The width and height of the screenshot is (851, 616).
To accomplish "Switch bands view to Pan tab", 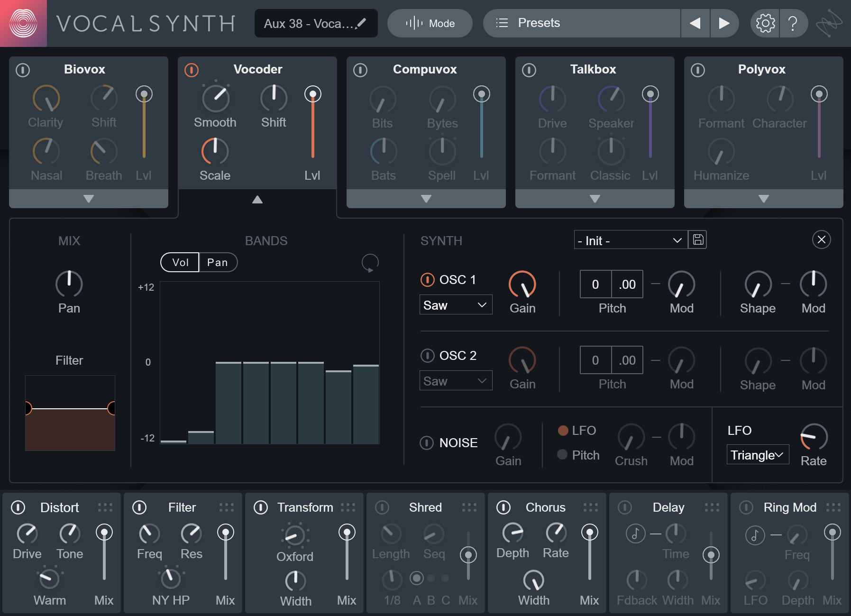I will [218, 262].
